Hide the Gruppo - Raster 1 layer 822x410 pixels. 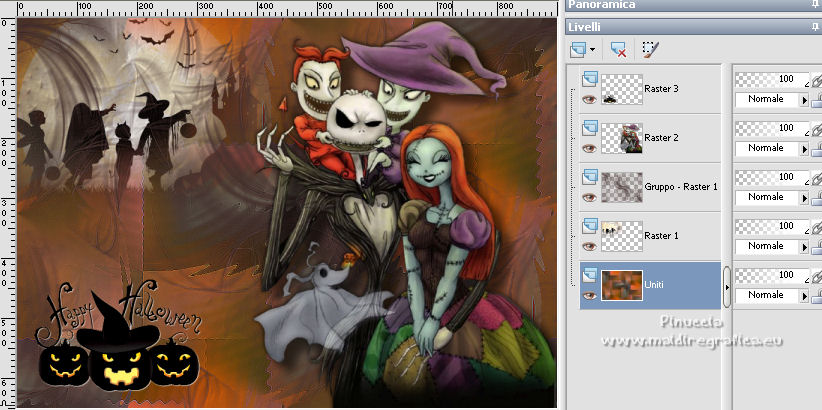(x=589, y=197)
